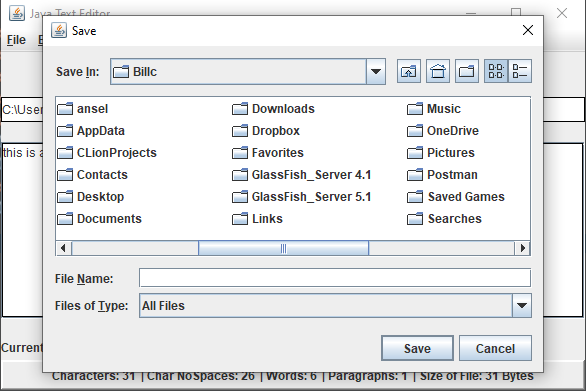Jump to the Home folder
The width and height of the screenshot is (586, 391).
[438, 71]
